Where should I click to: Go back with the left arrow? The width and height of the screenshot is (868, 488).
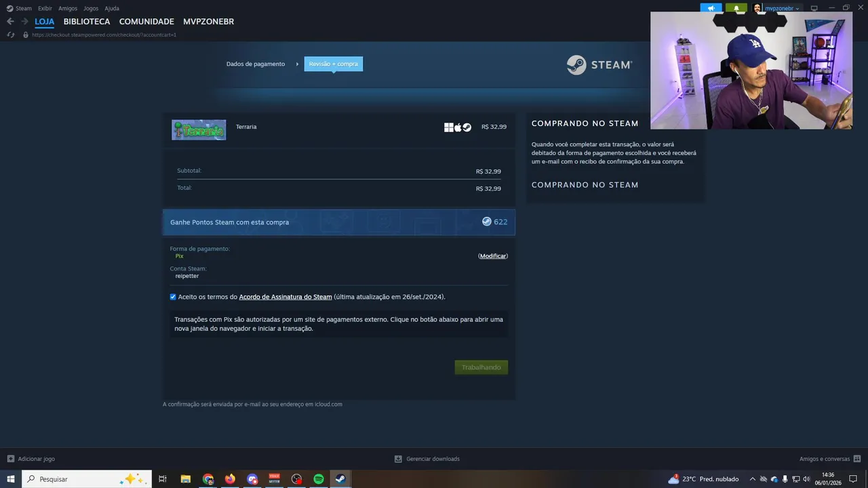10,22
